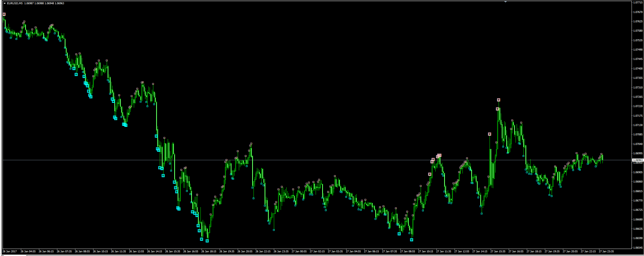Click the time axis label 27 Jan 14:15
644x256 pixels.
480,251
